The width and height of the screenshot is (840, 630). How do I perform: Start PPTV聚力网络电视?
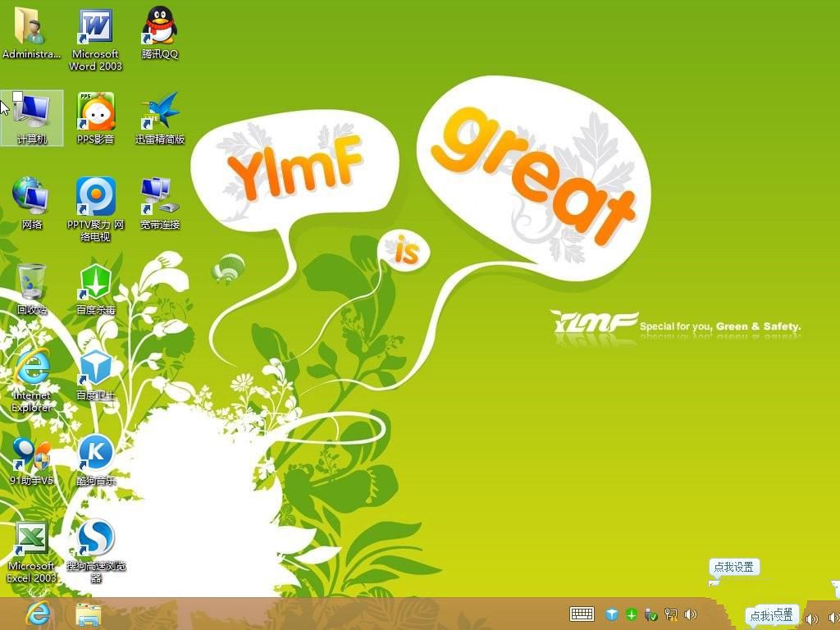click(x=94, y=197)
